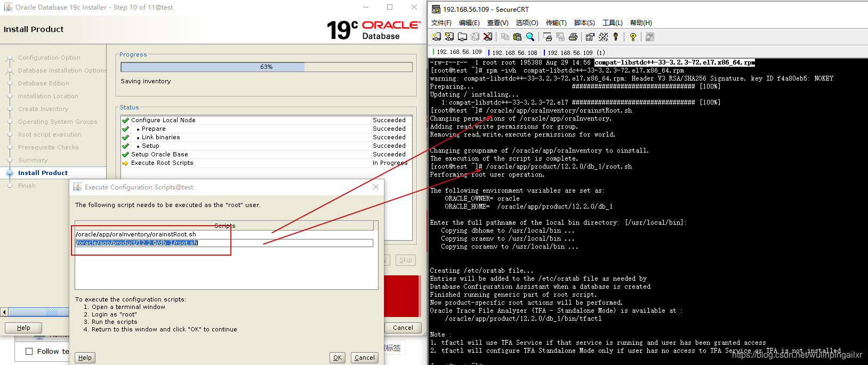Click Help in the scripts dialog
Viewport: 868px width, 365px height.
85,358
